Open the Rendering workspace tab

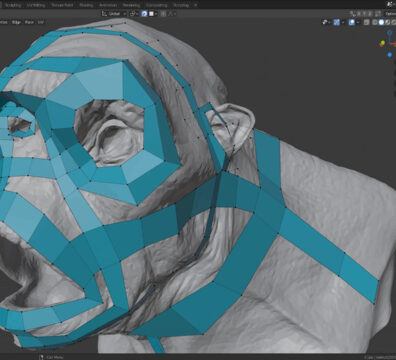pos(131,5)
